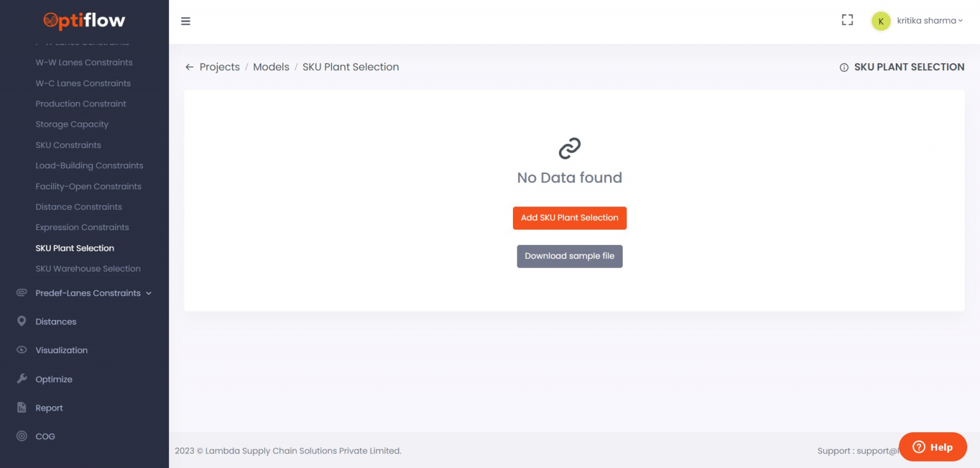Screen dimensions: 980x468
Task: Click the back arrow before Projects
Action: coord(189,67)
